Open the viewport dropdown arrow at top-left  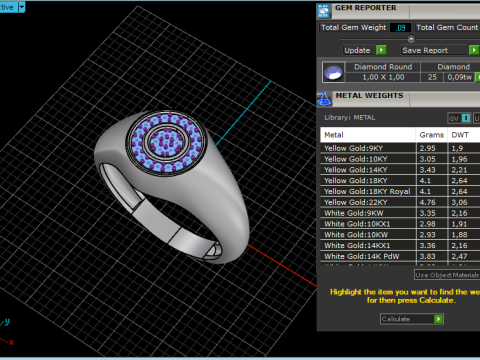point(22,7)
